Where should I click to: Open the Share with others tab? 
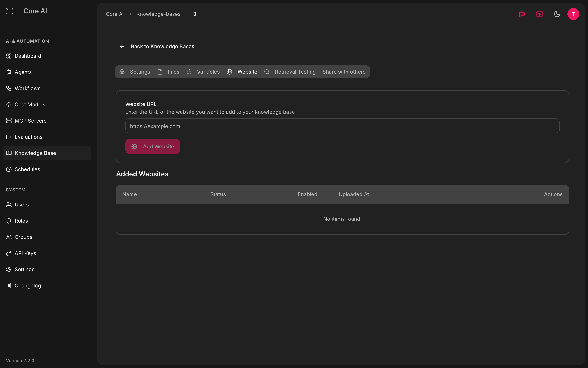click(x=344, y=72)
